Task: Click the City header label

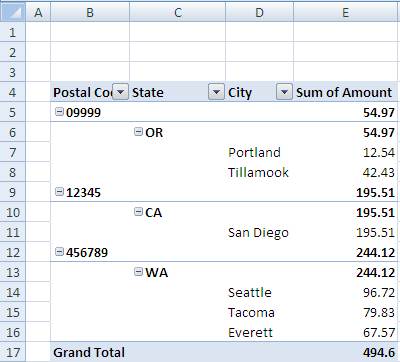Action: pos(240,93)
